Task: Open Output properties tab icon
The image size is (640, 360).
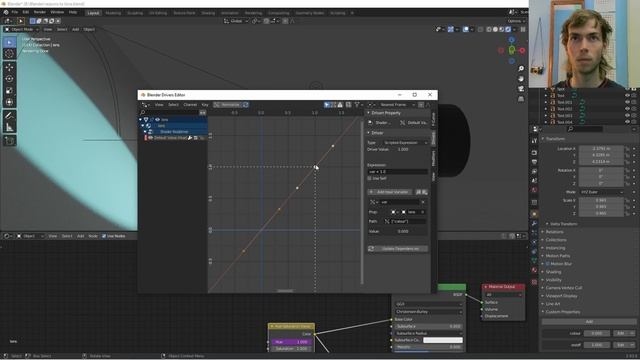Action: [534, 162]
